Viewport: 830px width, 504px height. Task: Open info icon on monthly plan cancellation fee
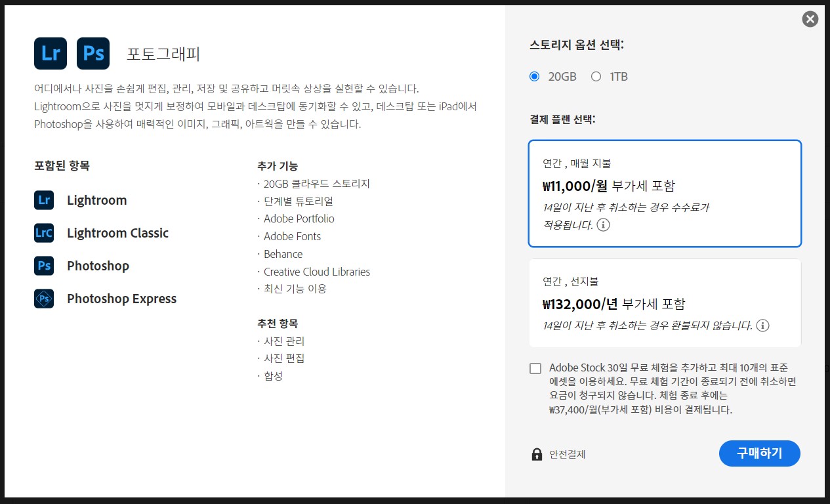click(x=604, y=225)
